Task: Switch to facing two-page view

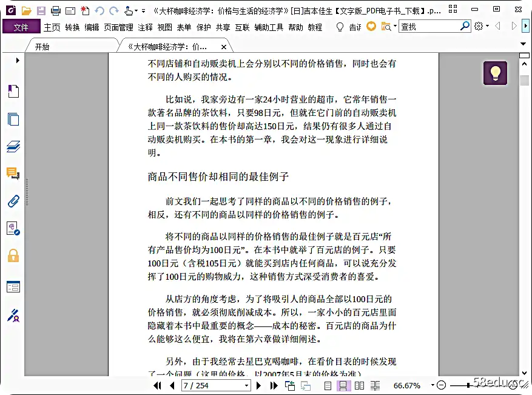Action: pyautogui.click(x=359, y=386)
